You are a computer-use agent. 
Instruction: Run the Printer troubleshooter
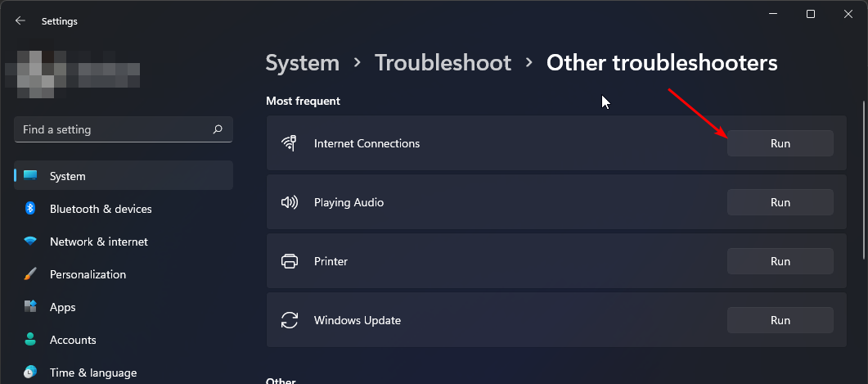tap(780, 261)
